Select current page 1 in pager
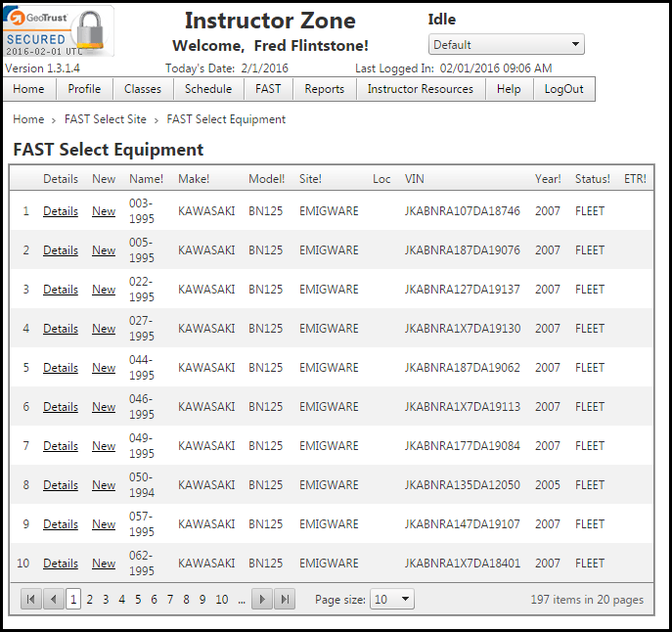Viewport: 672px width, 632px height. (x=73, y=599)
